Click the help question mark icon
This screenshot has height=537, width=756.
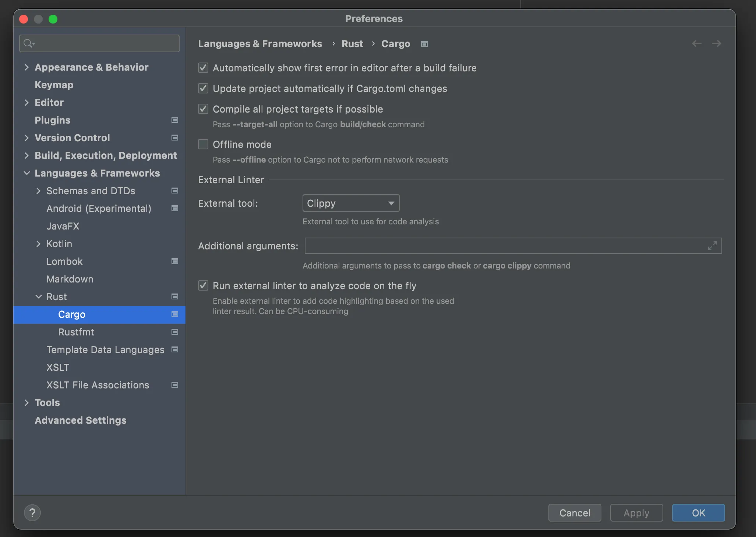tap(32, 513)
